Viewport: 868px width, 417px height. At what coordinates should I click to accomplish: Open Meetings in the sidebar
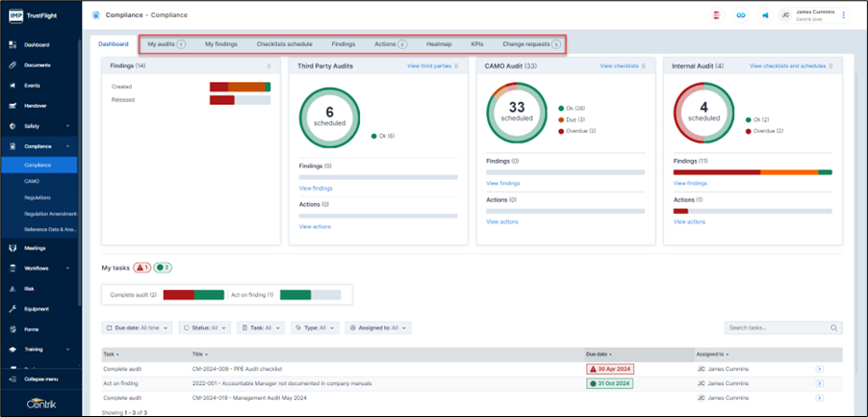(35, 248)
